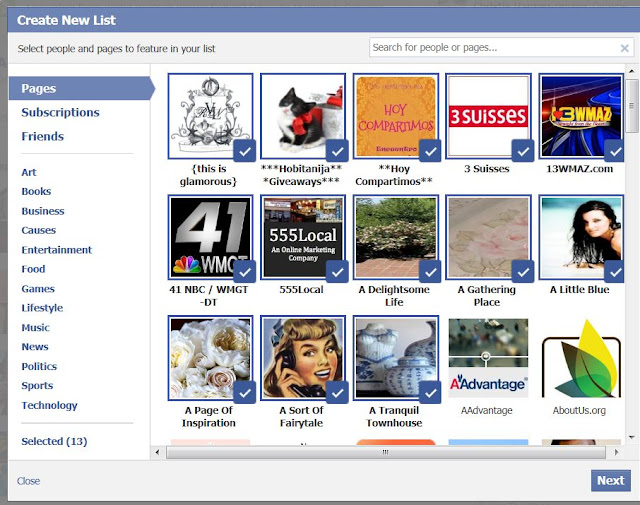This screenshot has height=505, width=640.
Task: Select the AboutUs.org leaf logo thumbnail
Action: click(581, 358)
